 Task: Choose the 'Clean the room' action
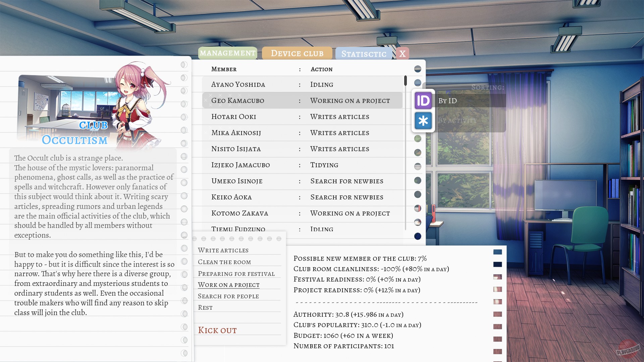[x=224, y=262]
